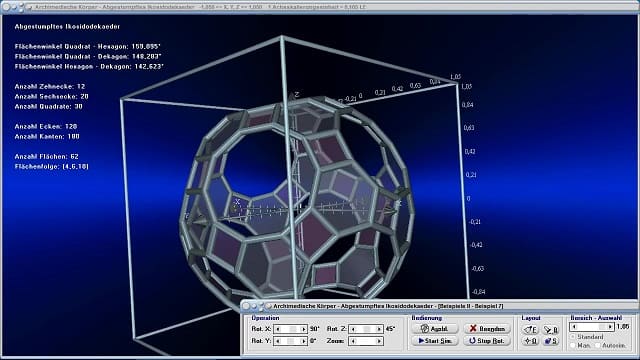Decrease Rot. X with left arrow
The height and width of the screenshot is (360, 640).
tap(278, 329)
